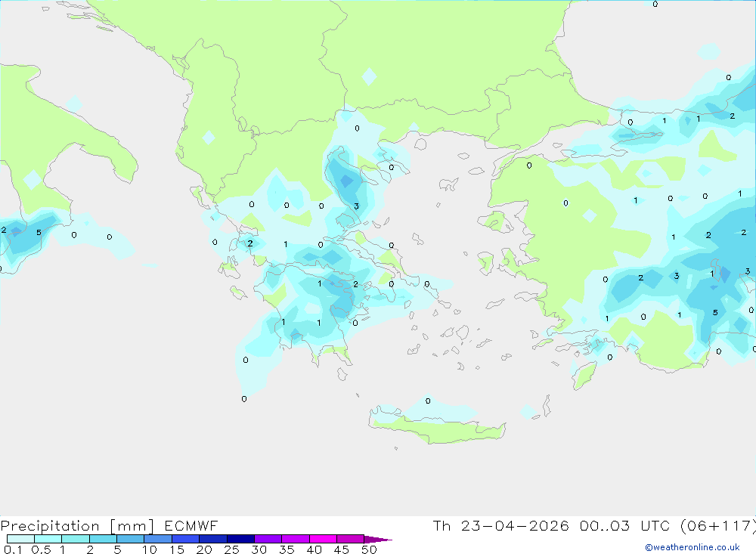Open the weatheronline.co.uk copyright link
This screenshot has height=554, width=756.
click(692, 547)
